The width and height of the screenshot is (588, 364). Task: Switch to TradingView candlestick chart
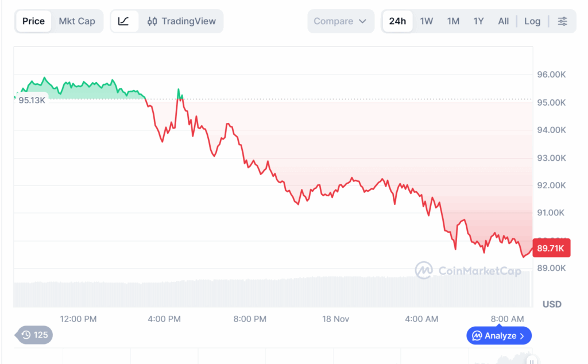[181, 21]
